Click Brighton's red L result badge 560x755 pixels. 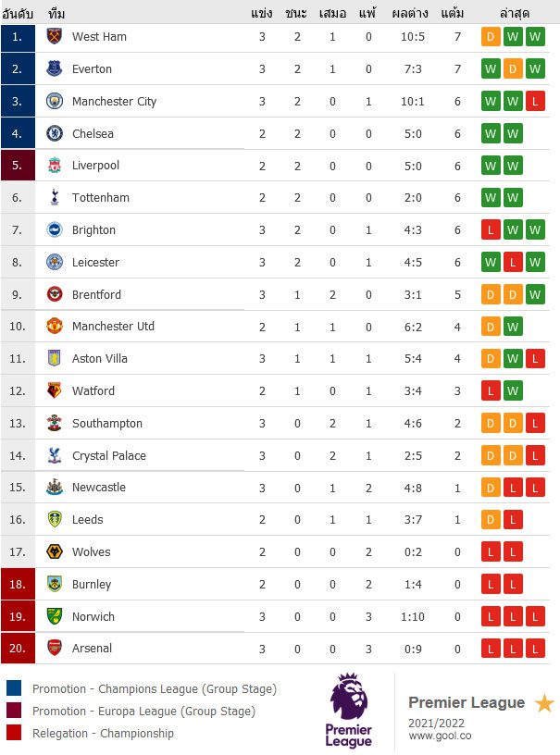click(x=491, y=229)
